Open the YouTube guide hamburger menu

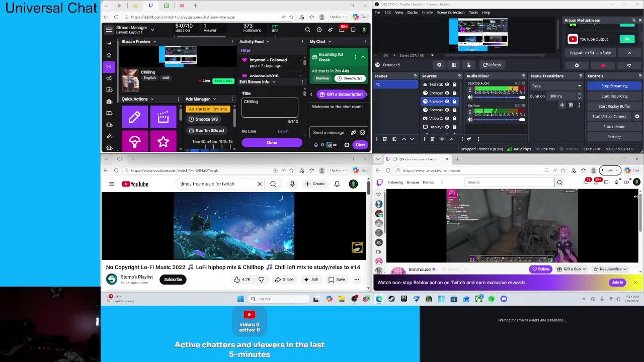pos(112,184)
